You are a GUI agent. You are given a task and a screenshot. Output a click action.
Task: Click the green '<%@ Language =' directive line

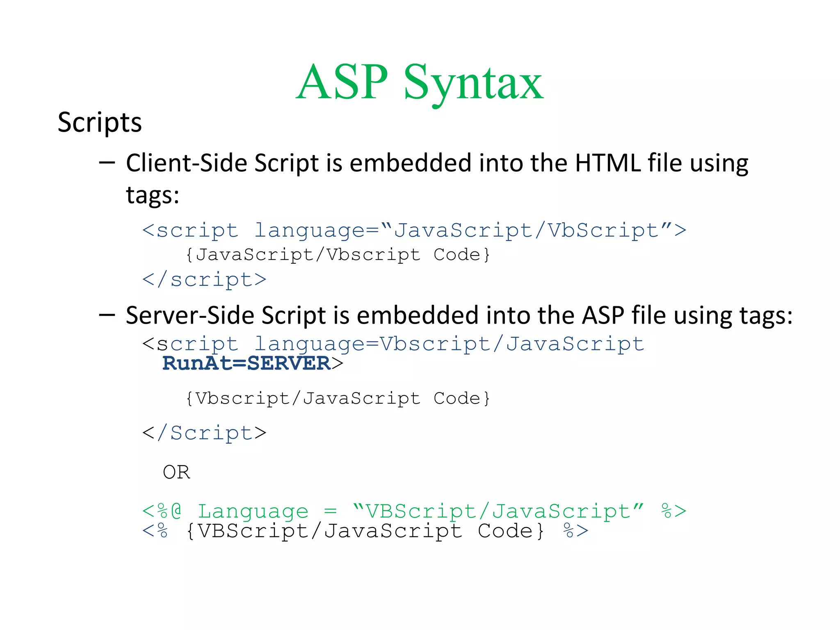[x=414, y=511]
